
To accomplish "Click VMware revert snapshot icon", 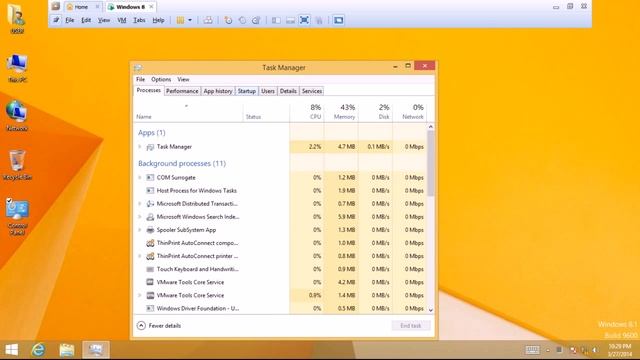I will click(x=242, y=20).
